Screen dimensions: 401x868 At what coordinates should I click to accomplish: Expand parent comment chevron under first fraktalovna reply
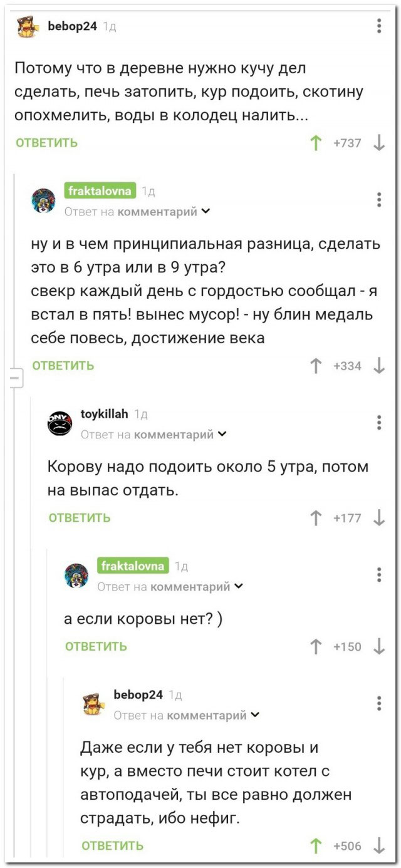207,212
